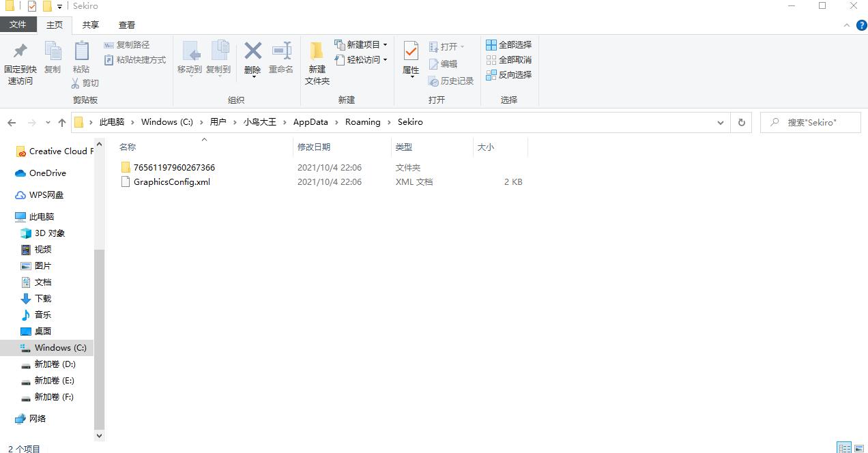Click Select All (全部选择)
The width and height of the screenshot is (868, 453).
pos(509,45)
